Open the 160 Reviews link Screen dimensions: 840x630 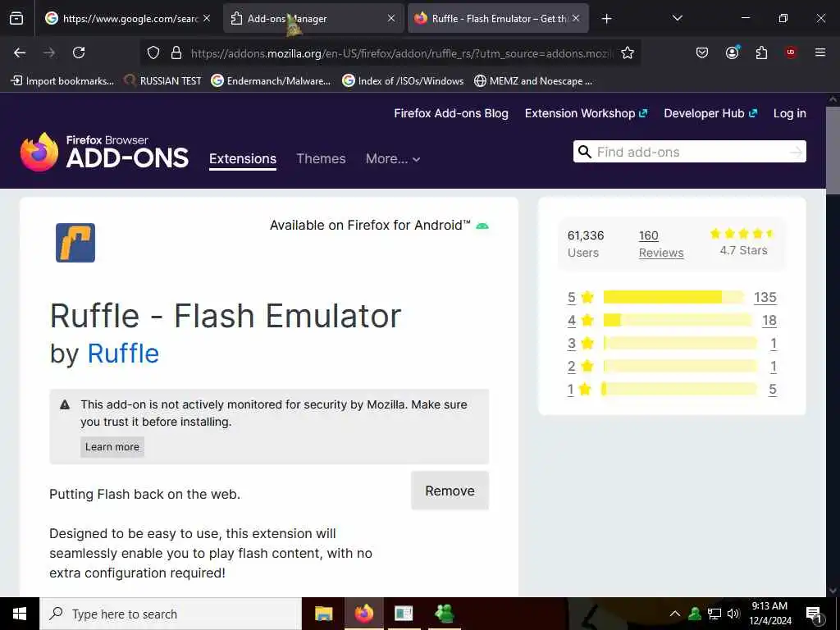tap(661, 244)
